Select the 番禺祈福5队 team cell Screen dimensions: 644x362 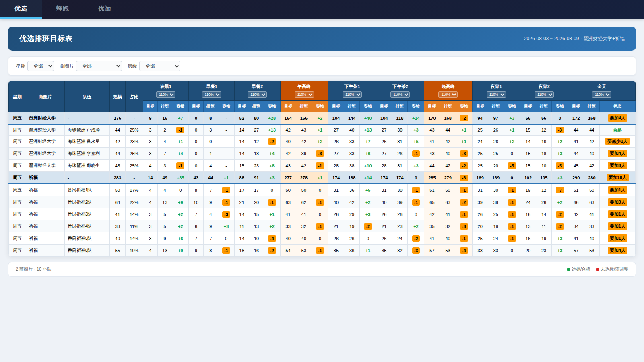pyautogui.click(x=87, y=239)
